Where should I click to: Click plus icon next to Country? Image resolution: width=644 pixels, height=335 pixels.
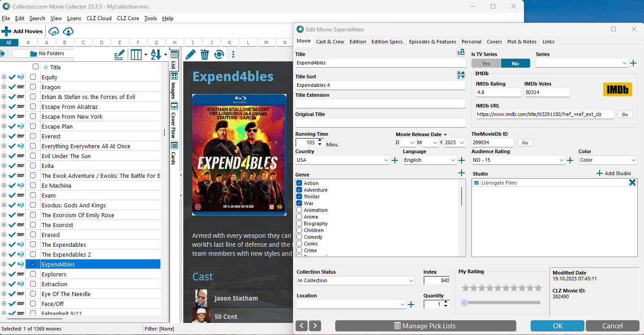point(395,160)
